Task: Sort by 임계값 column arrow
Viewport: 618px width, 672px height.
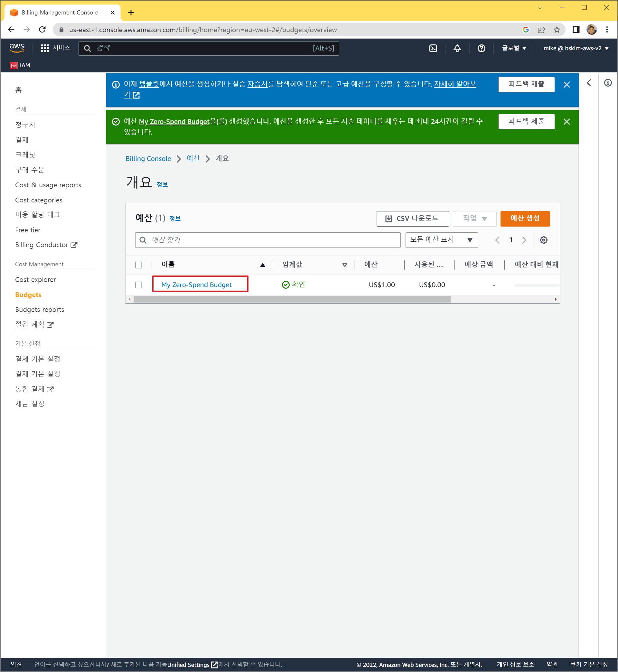Action: 344,265
